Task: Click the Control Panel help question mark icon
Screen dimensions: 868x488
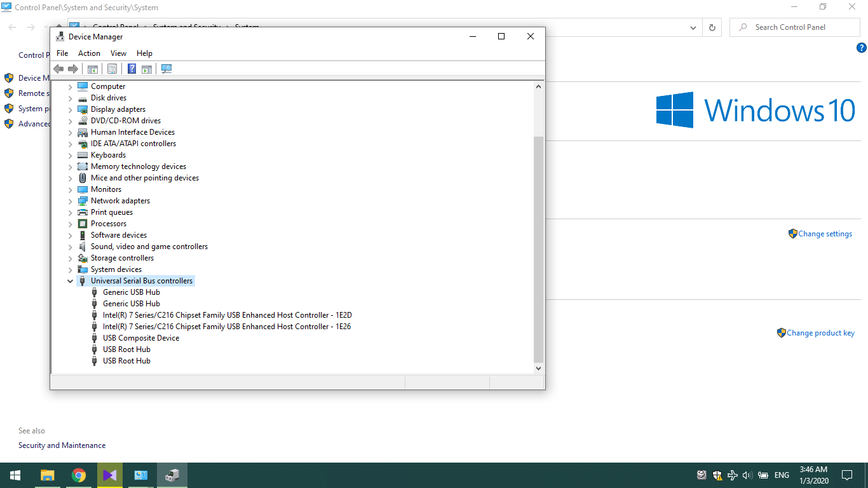Action: (x=862, y=48)
